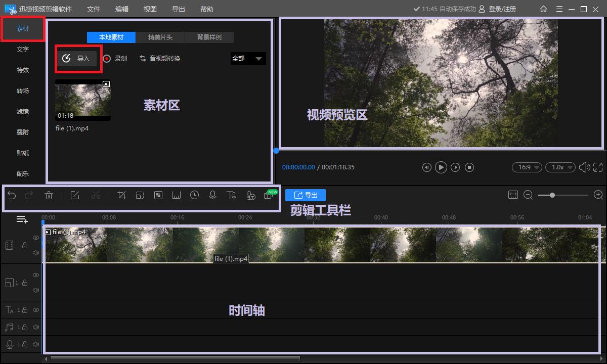Open the 全部 filter dropdown
607x364 pixels.
(247, 58)
